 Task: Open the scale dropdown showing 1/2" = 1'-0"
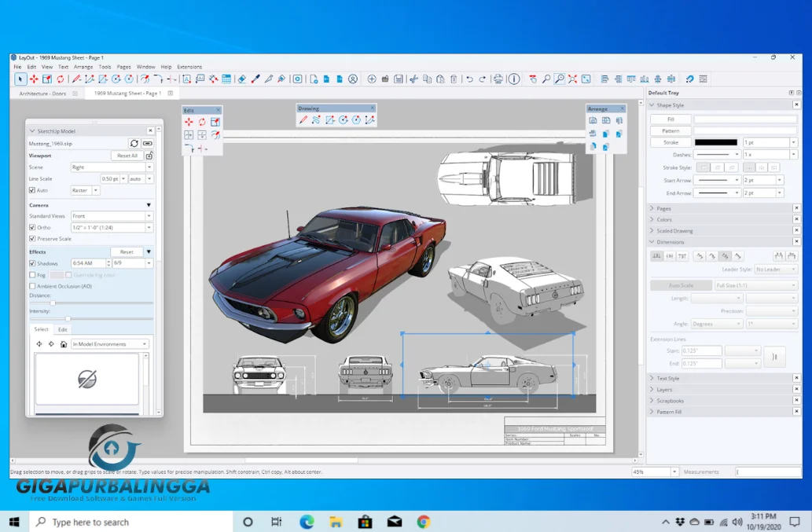112,228
